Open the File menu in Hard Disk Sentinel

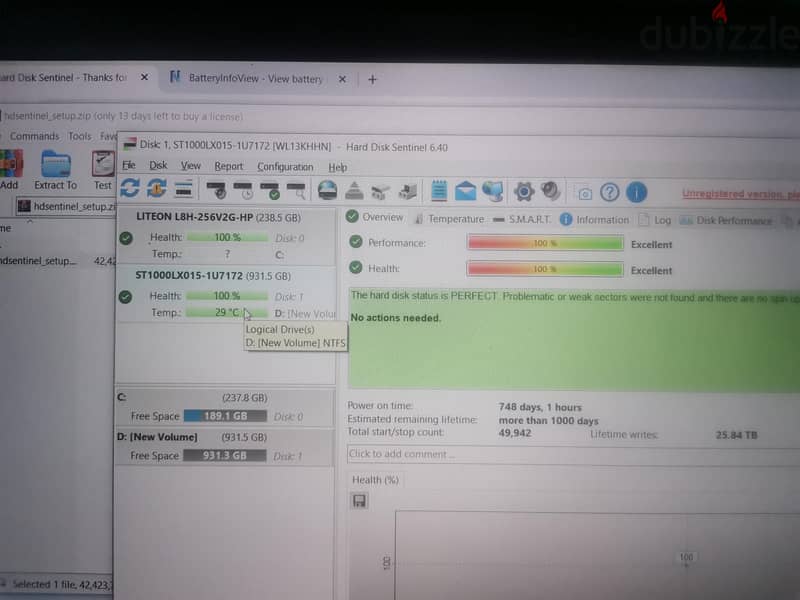click(129, 165)
